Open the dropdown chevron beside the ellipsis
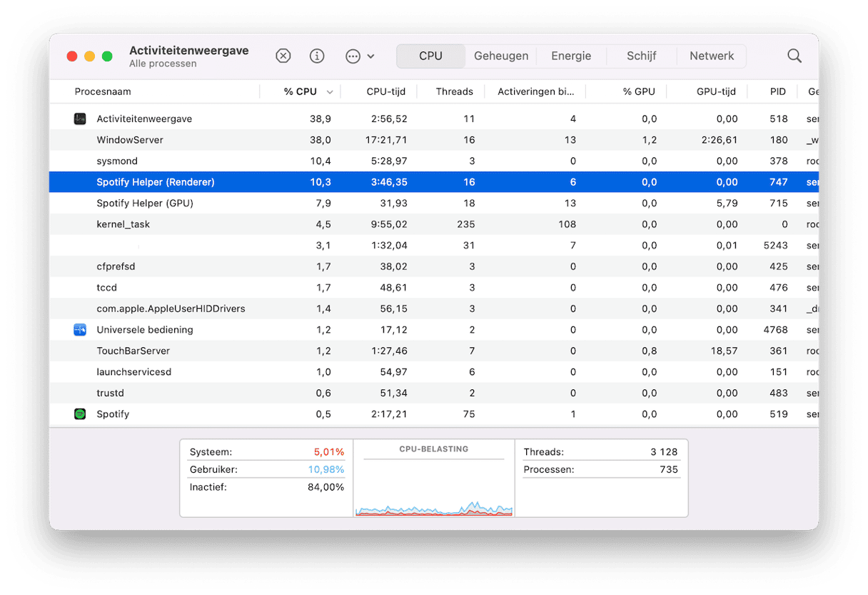The width and height of the screenshot is (868, 595). (370, 56)
